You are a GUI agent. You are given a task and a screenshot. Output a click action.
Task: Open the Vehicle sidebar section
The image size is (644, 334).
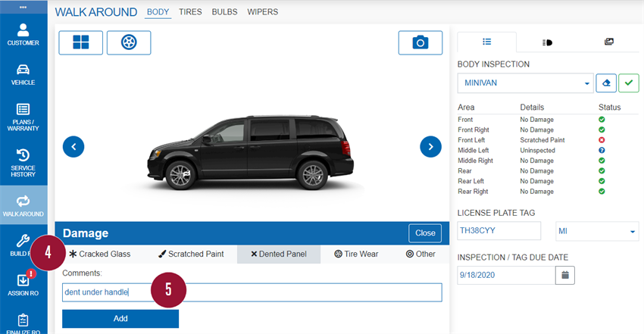click(x=23, y=75)
